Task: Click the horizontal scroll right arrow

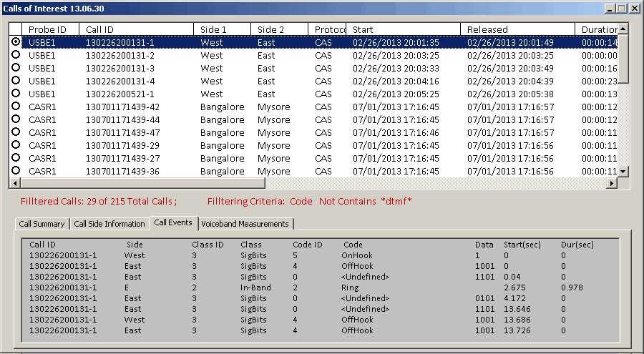Action: click(612, 183)
